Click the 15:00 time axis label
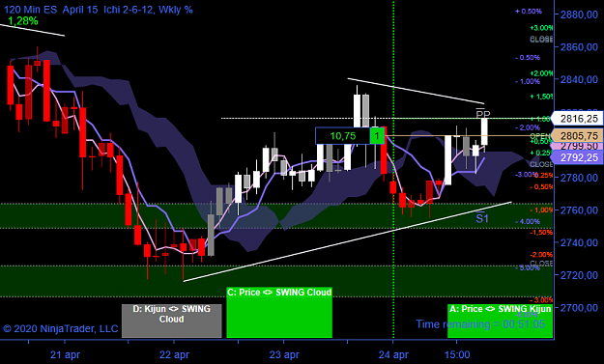 point(457,354)
